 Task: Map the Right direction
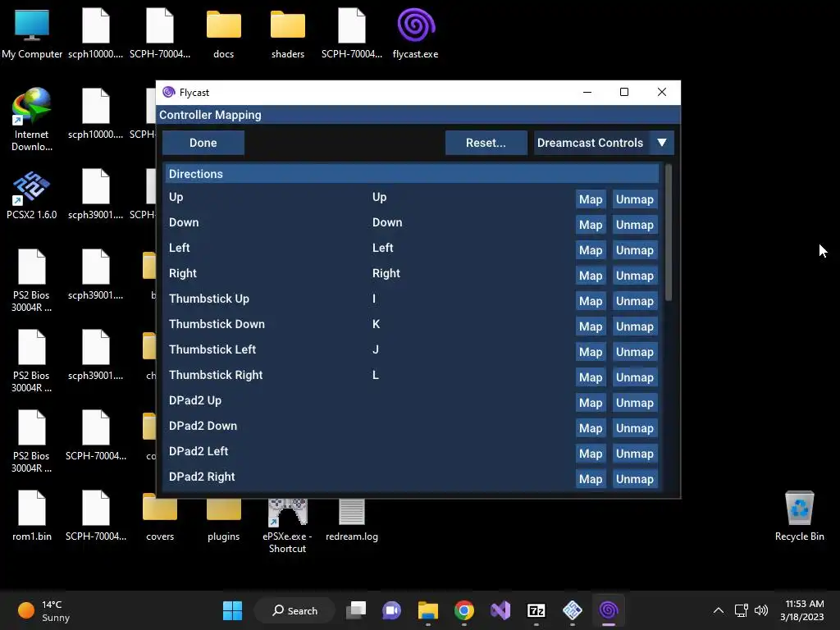click(591, 276)
